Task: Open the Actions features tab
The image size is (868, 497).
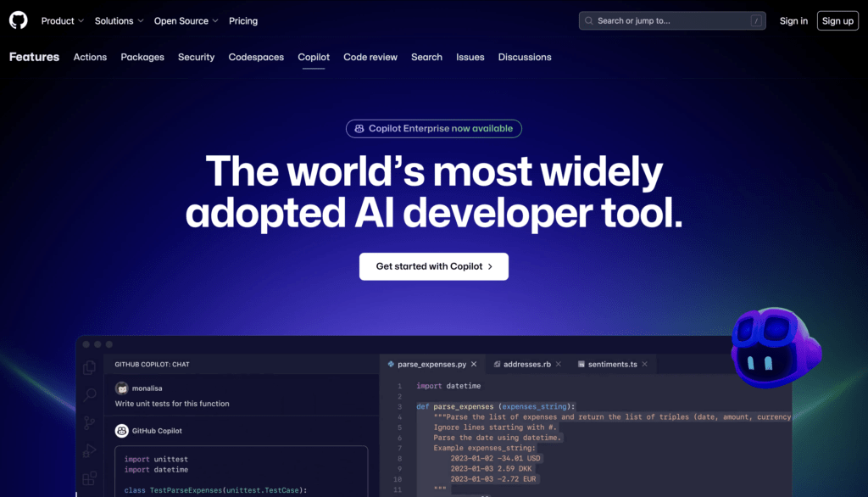Action: tap(90, 57)
